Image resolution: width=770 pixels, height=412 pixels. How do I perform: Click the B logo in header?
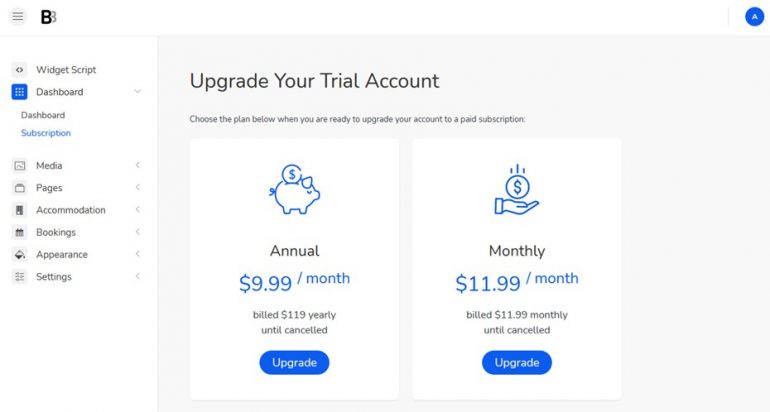pyautogui.click(x=48, y=17)
